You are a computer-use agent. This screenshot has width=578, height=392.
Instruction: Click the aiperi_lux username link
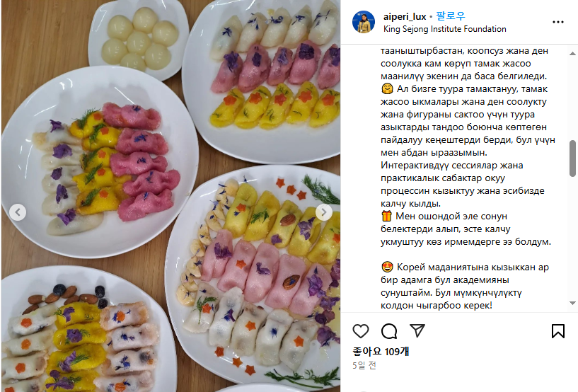405,16
